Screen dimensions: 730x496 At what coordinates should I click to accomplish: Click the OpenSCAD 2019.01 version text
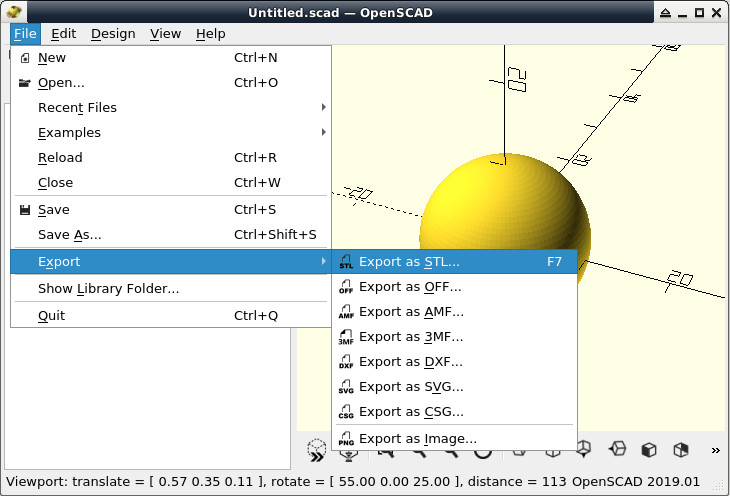click(x=635, y=482)
